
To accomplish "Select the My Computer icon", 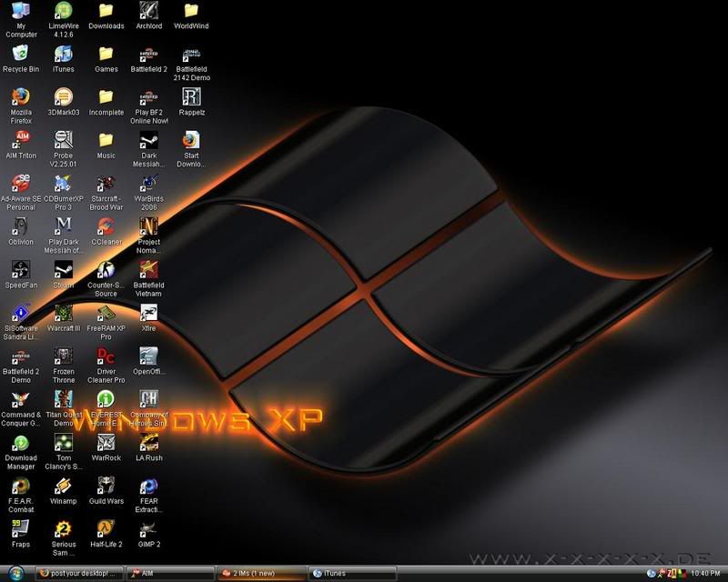I will pos(21,12).
